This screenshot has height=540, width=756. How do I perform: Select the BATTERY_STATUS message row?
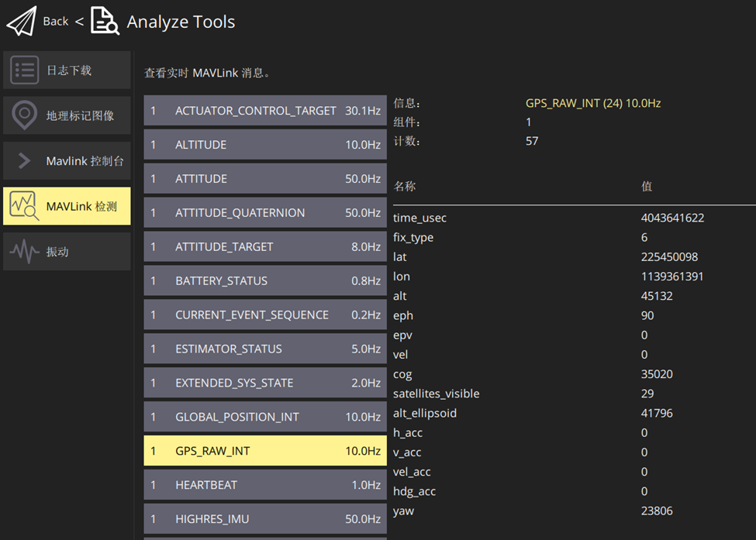[265, 281]
